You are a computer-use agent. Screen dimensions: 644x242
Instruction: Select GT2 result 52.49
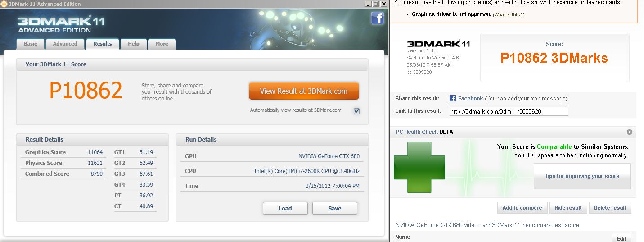(x=146, y=163)
